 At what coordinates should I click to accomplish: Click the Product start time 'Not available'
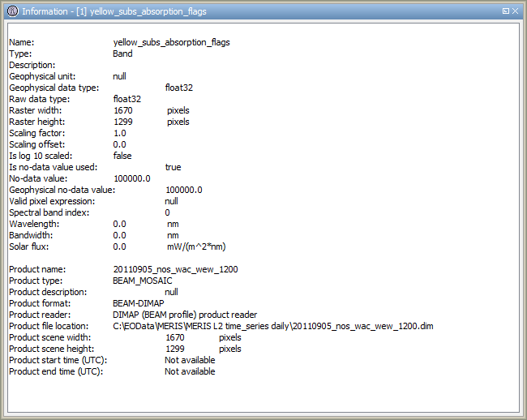(x=190, y=360)
